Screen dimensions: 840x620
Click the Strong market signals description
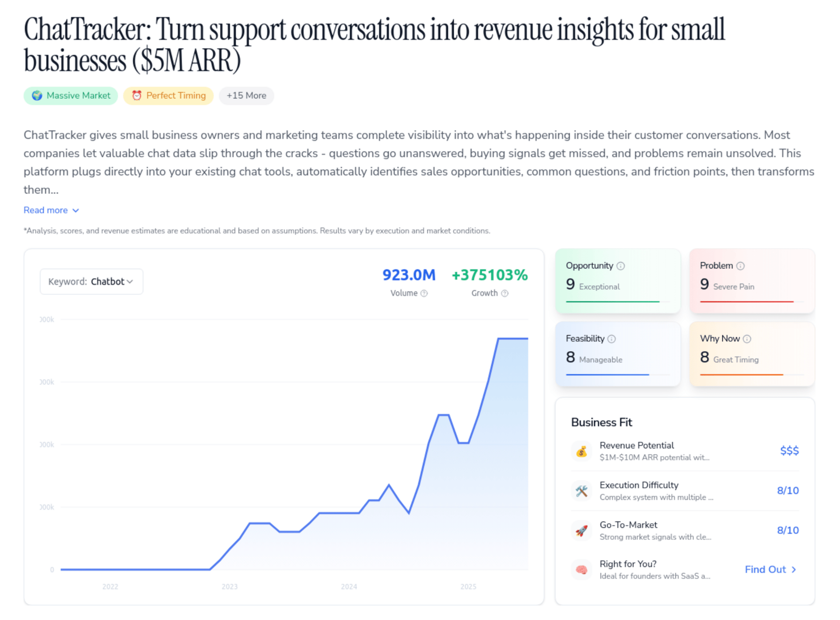coord(655,537)
